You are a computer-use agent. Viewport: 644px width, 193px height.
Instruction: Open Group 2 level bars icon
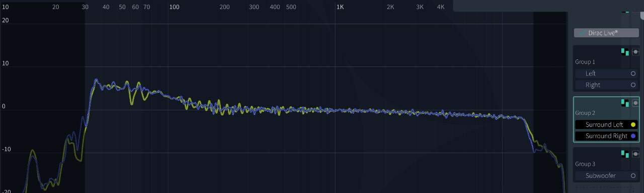tap(625, 103)
